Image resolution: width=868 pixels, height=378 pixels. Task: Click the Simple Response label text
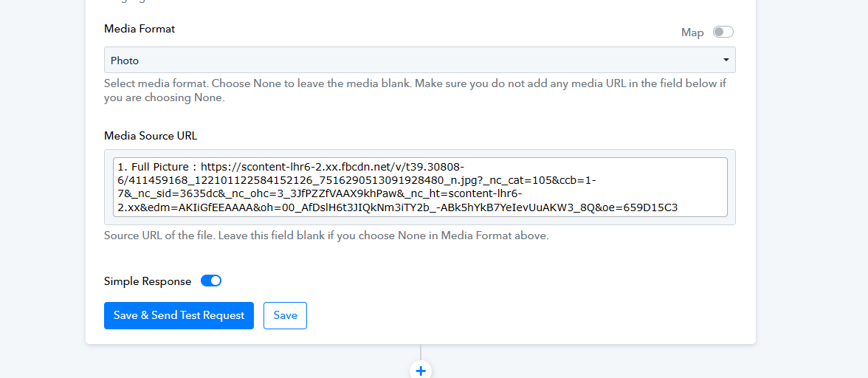pyautogui.click(x=148, y=281)
